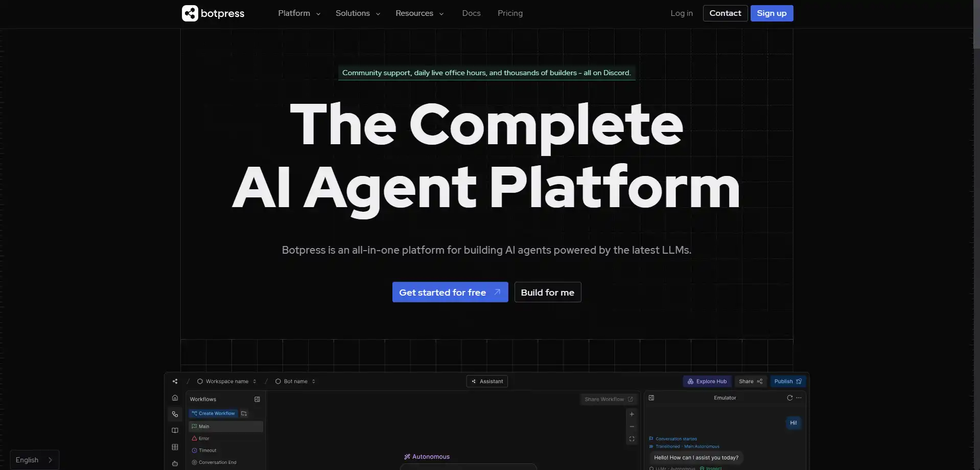Click the Sign up button
This screenshot has height=470, width=980.
(x=772, y=13)
